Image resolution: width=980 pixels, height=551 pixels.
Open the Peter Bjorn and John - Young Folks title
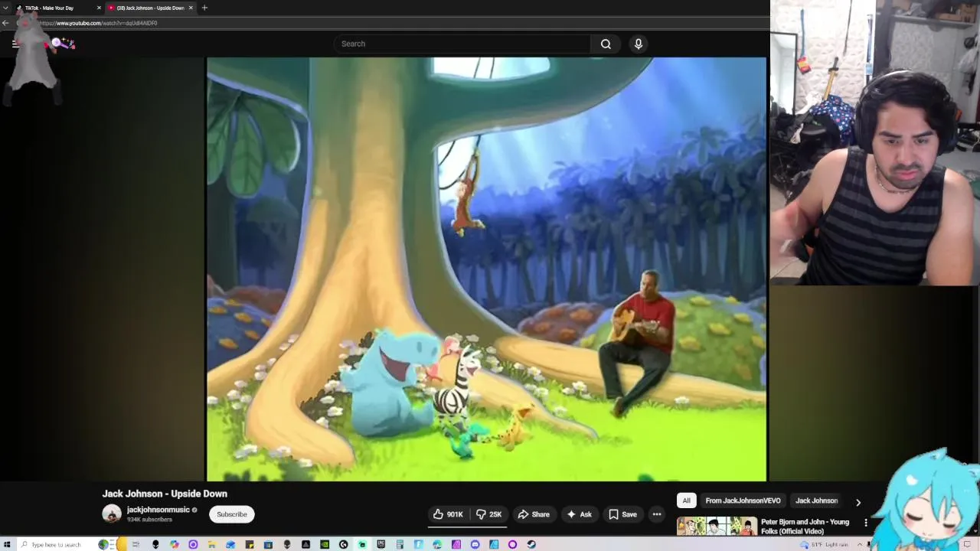tap(805, 527)
